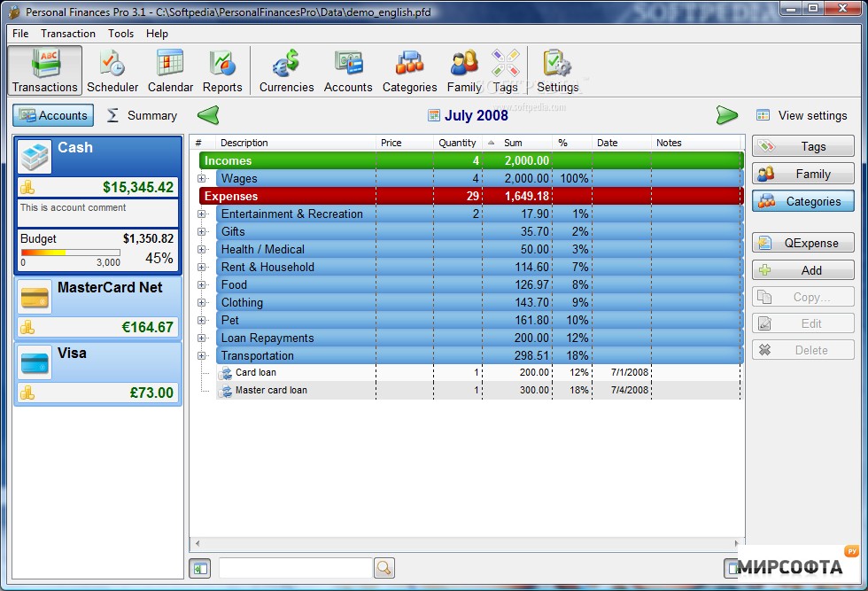Select the Expenses header row
Image resolution: width=868 pixels, height=591 pixels.
point(471,196)
